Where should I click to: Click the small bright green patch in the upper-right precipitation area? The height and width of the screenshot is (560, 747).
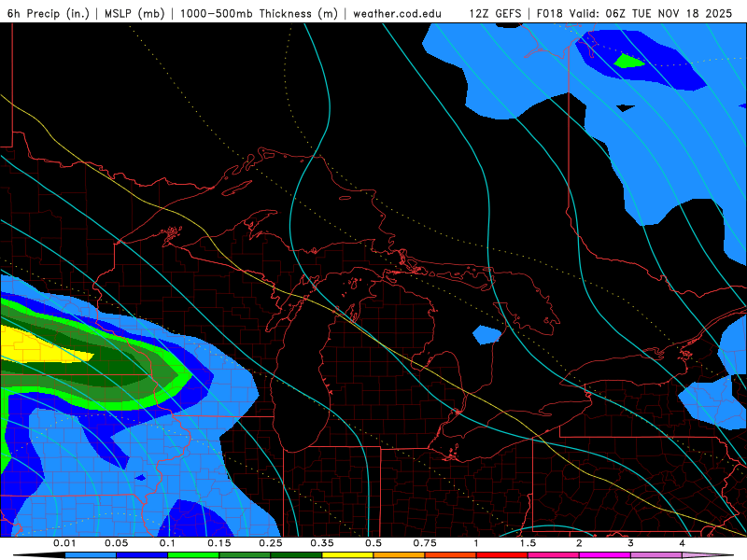coord(627,62)
